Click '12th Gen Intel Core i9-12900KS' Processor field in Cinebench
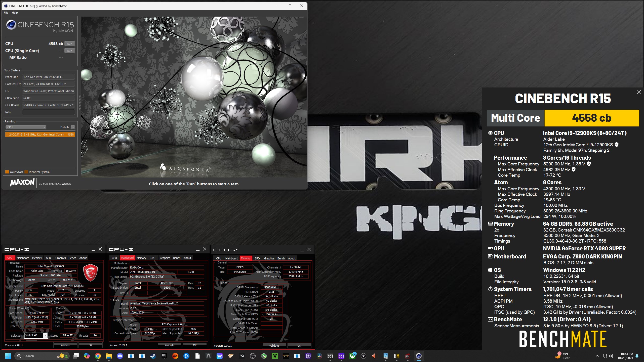Viewport: 644px width, 362px height. coord(49,77)
